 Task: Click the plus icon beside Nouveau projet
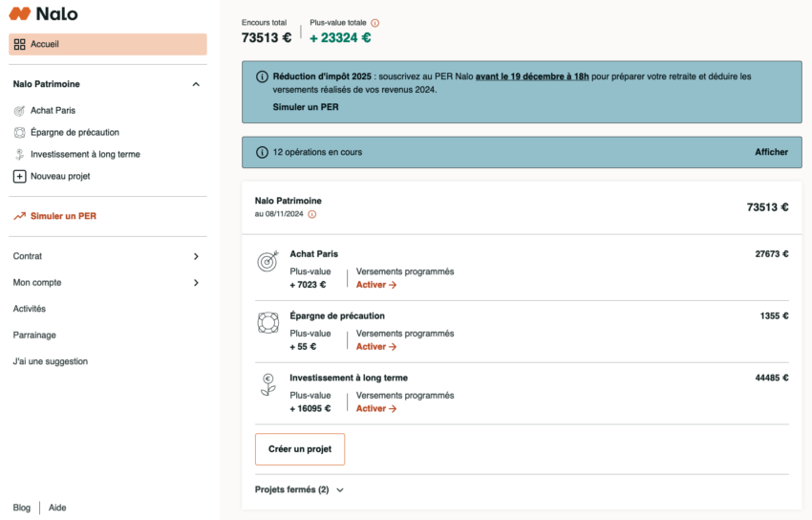pos(19,176)
